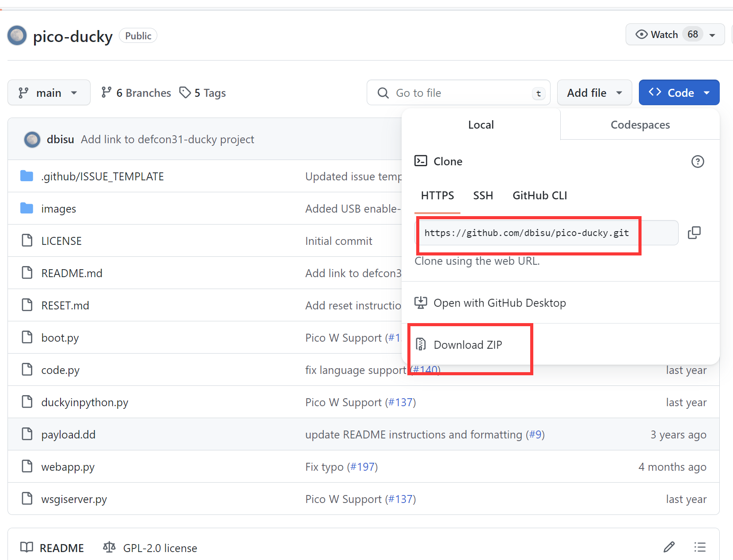The height and width of the screenshot is (560, 733).
Task: Expand the Add file dropdown
Action: 594,93
